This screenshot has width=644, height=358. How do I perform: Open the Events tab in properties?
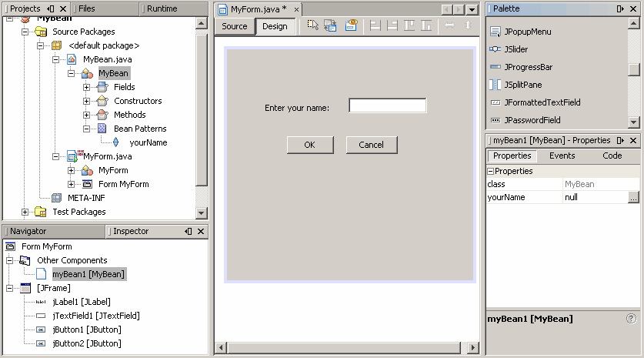(562, 156)
